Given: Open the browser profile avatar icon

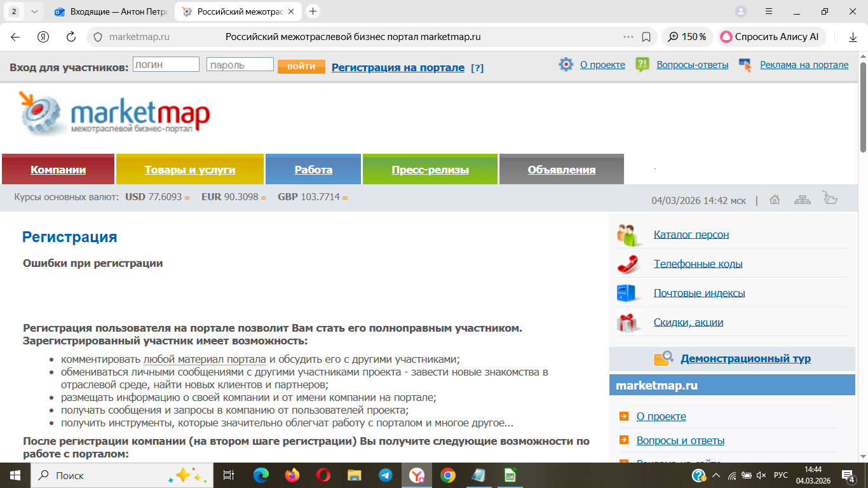Looking at the screenshot, I should pos(741,11).
